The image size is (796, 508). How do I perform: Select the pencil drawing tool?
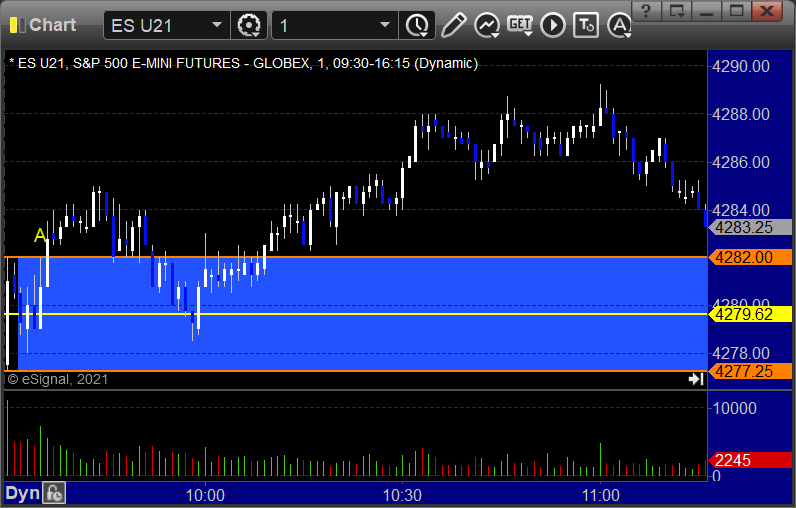(453, 25)
